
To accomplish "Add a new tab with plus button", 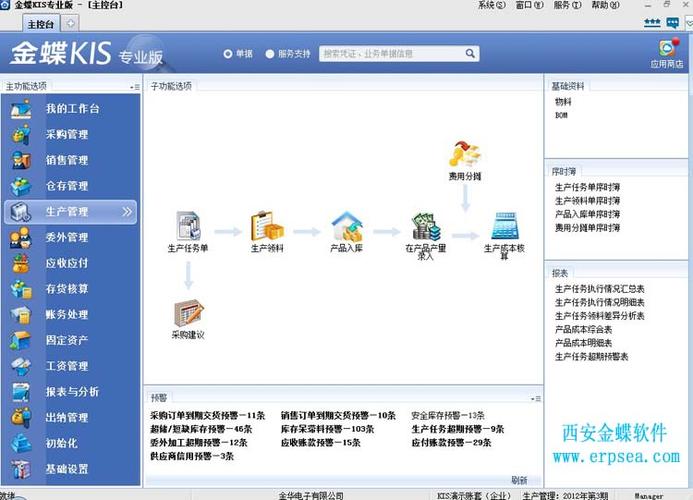I will [70, 23].
